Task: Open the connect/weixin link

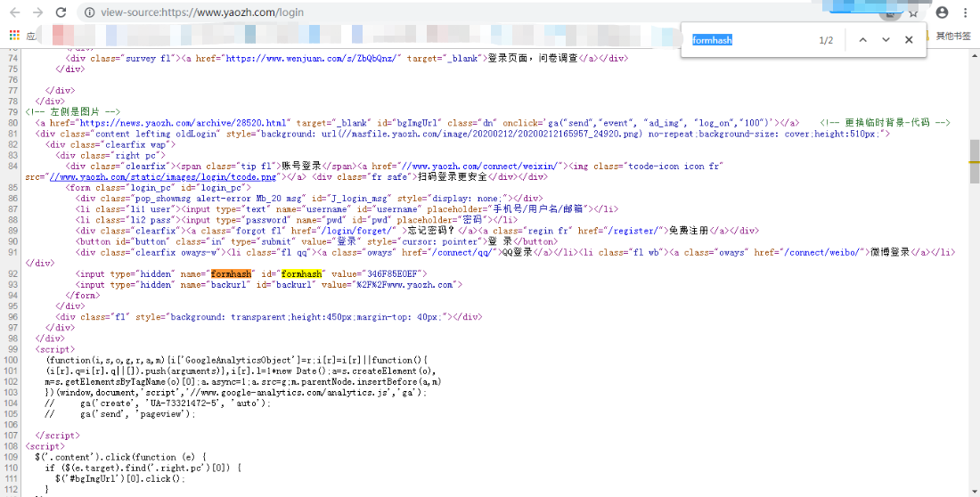Action: (483, 167)
